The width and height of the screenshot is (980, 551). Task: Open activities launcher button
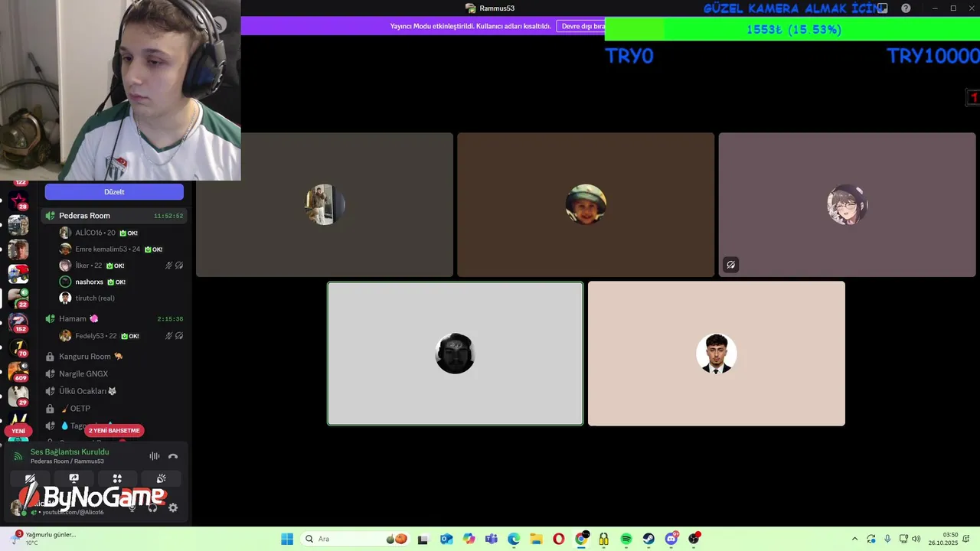[x=117, y=479]
